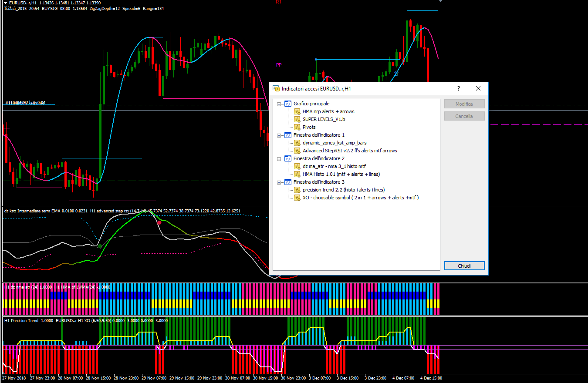Click the precision trend 2.2 indicator icon

click(297, 190)
